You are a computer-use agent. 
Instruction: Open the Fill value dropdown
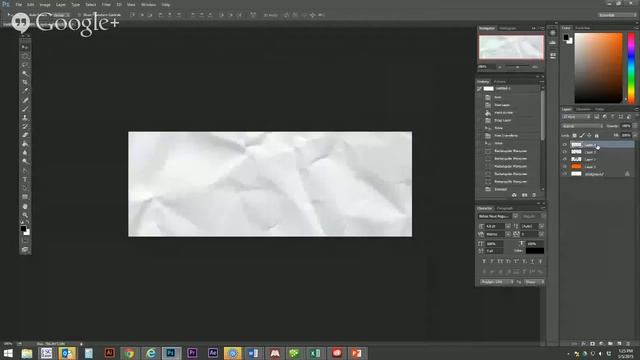point(635,135)
